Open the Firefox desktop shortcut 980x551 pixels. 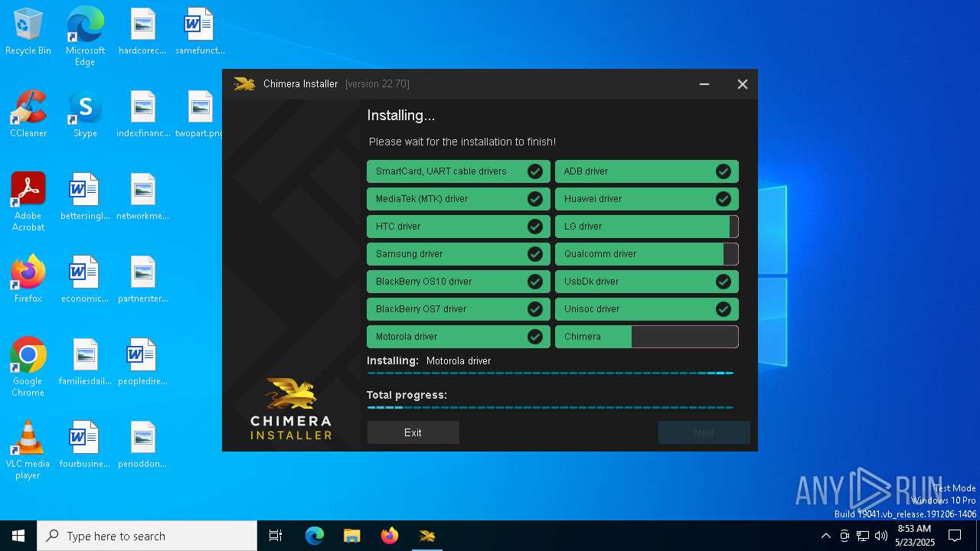coord(28,279)
